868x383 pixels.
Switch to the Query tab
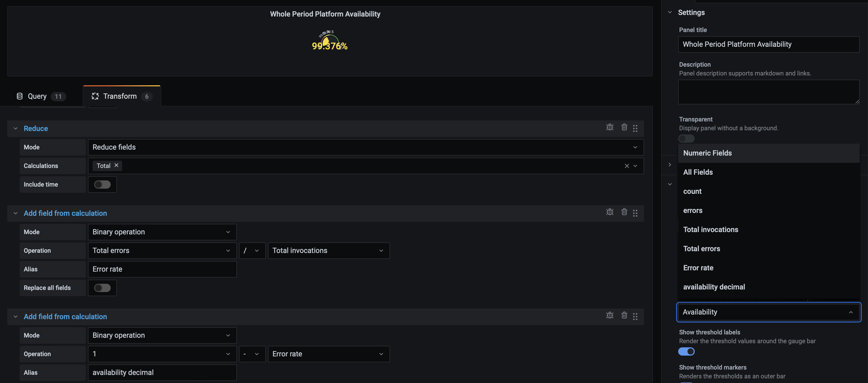coord(37,96)
